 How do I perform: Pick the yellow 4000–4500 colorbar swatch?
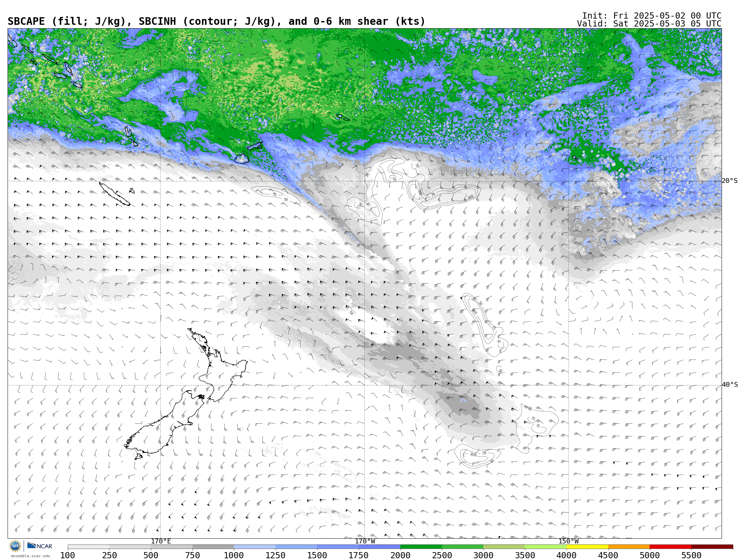pos(587,547)
